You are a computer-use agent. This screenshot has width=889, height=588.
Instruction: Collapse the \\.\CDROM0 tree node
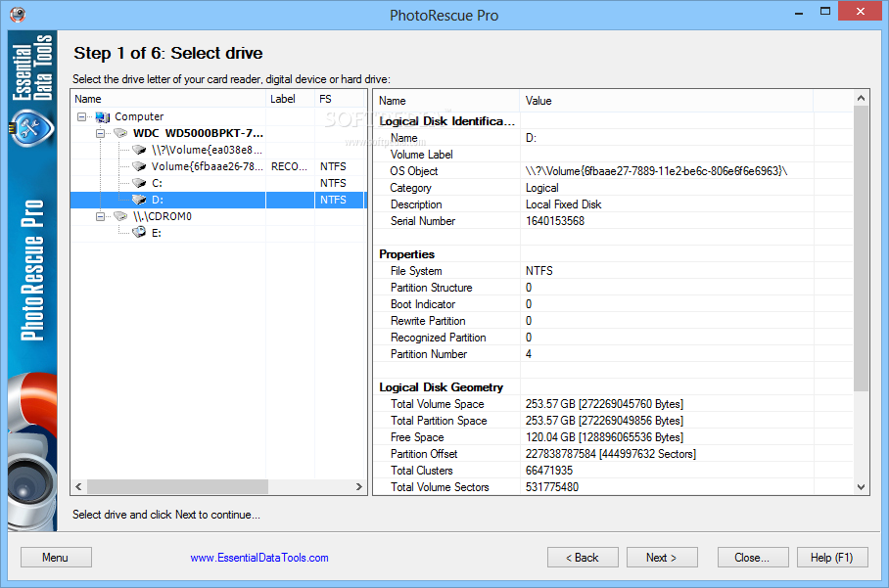click(100, 216)
